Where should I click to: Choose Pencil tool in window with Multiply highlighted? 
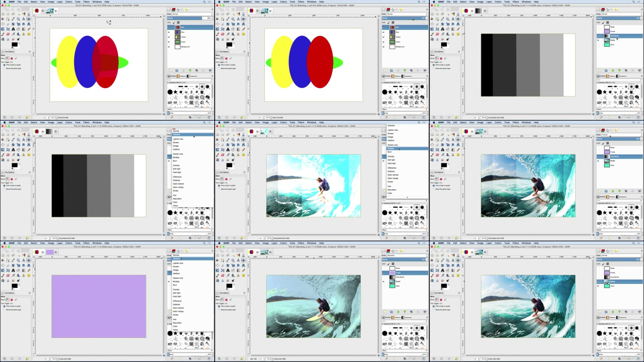244,150
